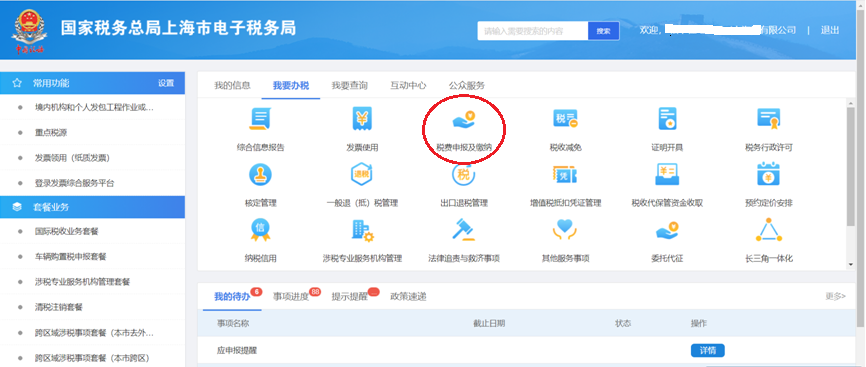Open 境内机构和个人发包工程作业 sidebar item
This screenshot has width=866, height=367.
(93, 107)
